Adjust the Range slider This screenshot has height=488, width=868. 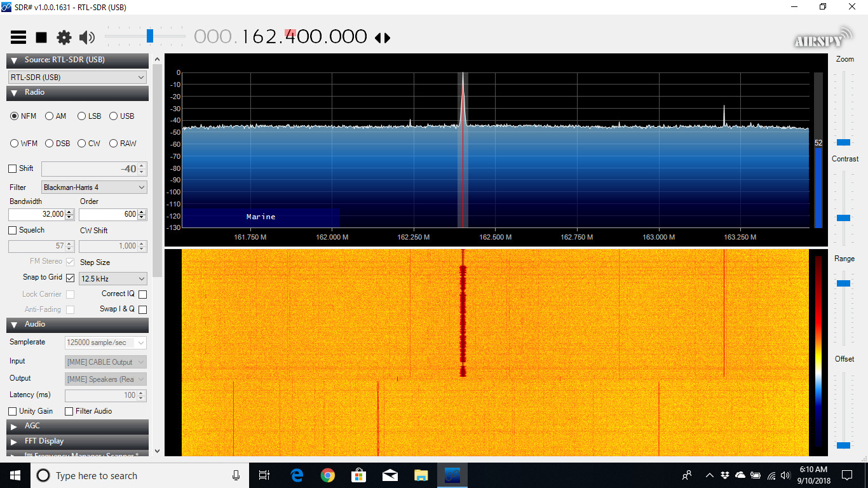click(844, 283)
